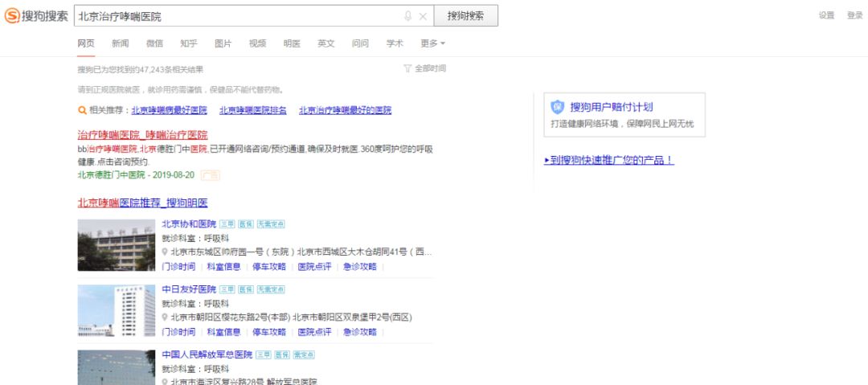The width and height of the screenshot is (868, 385).
Task: Open 到搜狗快速推广您的产品 link
Action: point(608,160)
